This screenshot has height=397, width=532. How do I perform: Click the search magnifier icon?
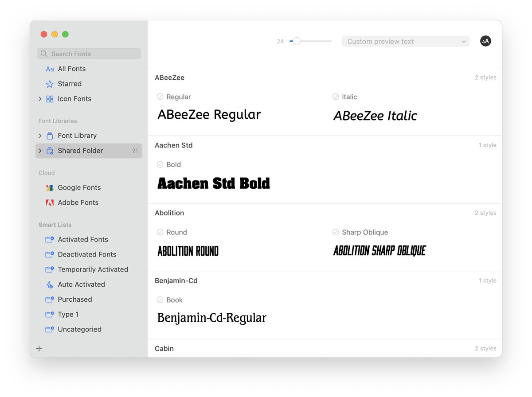click(x=44, y=54)
